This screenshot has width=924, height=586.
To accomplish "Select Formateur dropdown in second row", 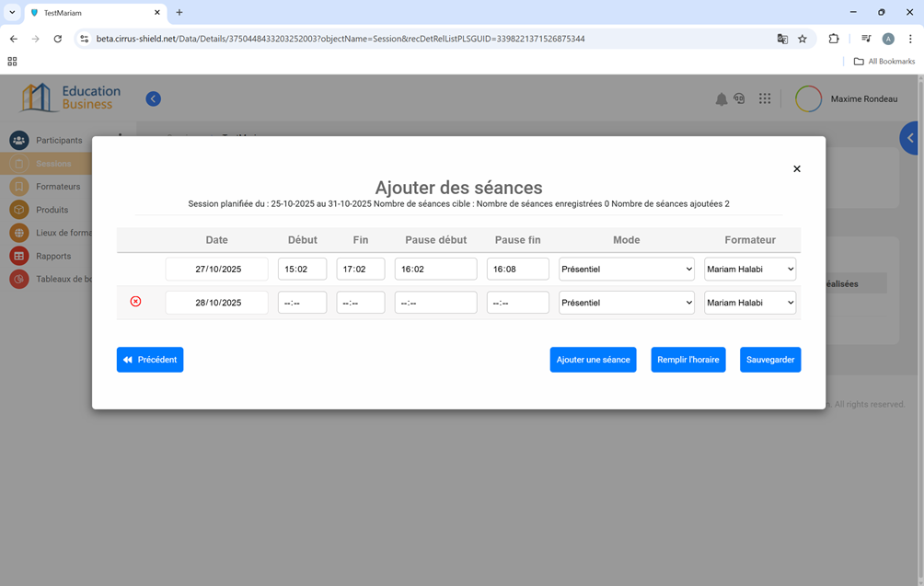I will (x=749, y=303).
